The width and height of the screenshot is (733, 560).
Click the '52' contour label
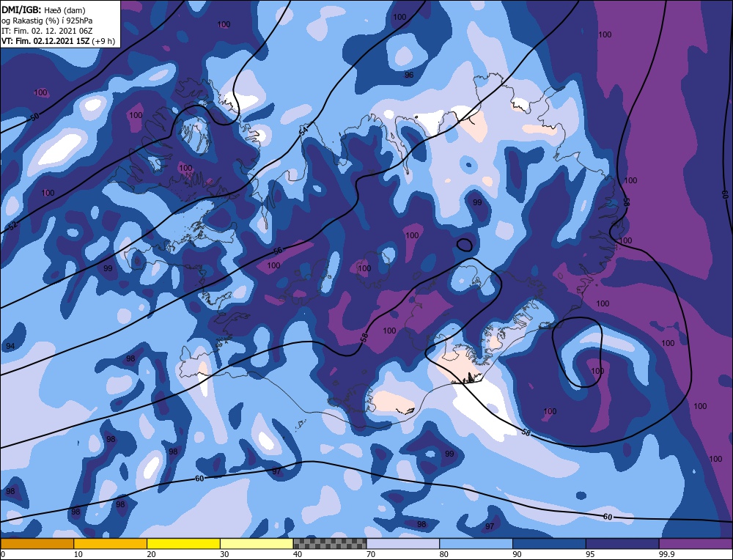point(12,226)
